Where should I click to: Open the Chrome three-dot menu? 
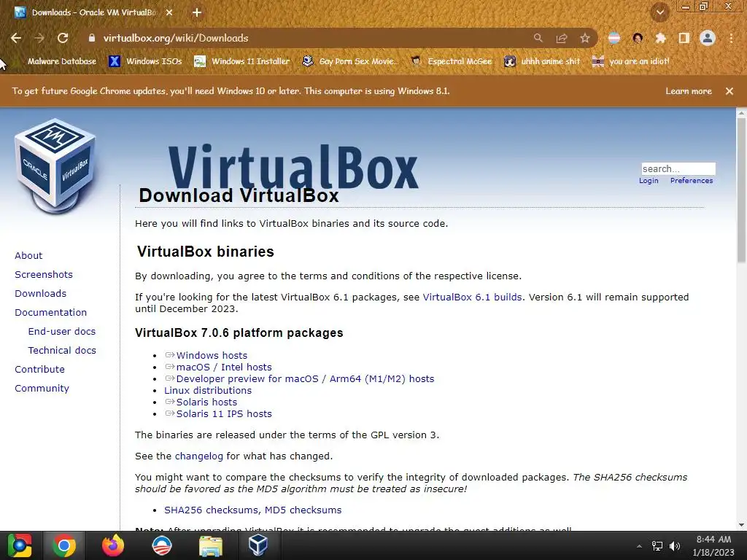point(731,38)
